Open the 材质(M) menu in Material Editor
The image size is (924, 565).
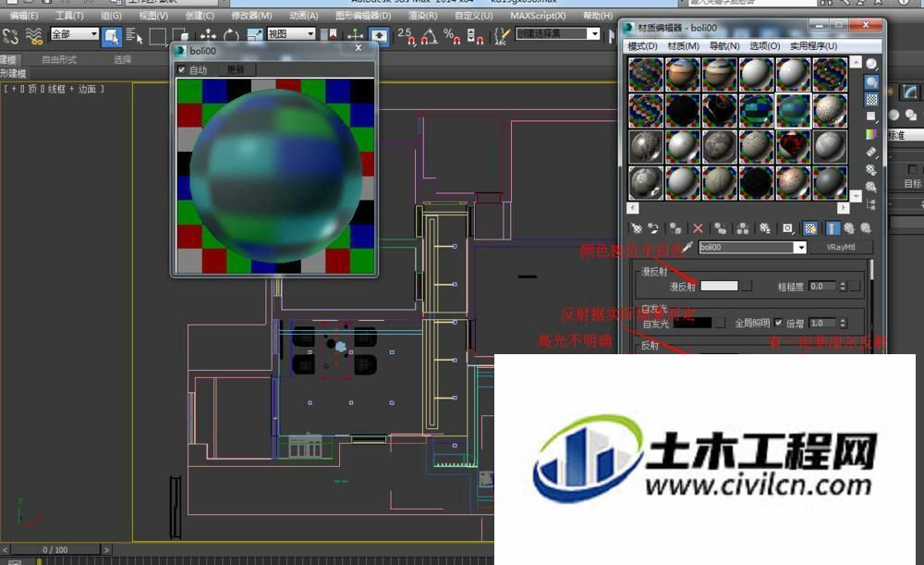tap(683, 46)
